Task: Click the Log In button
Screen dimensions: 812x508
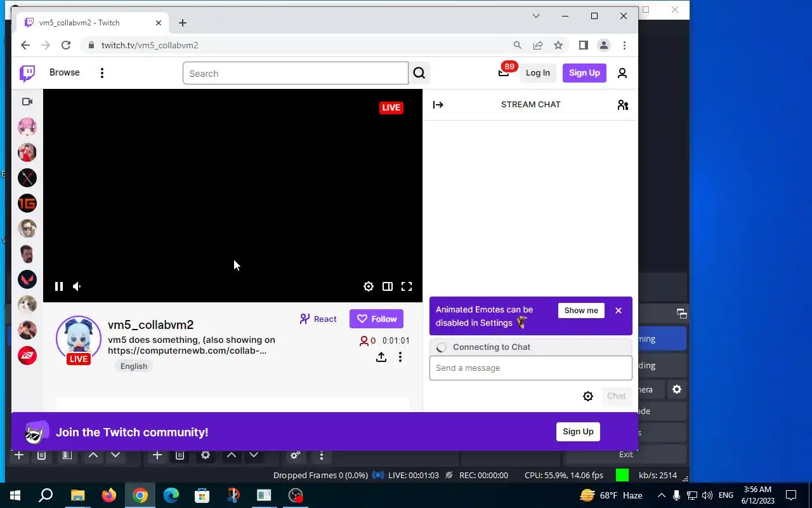Action: point(538,73)
